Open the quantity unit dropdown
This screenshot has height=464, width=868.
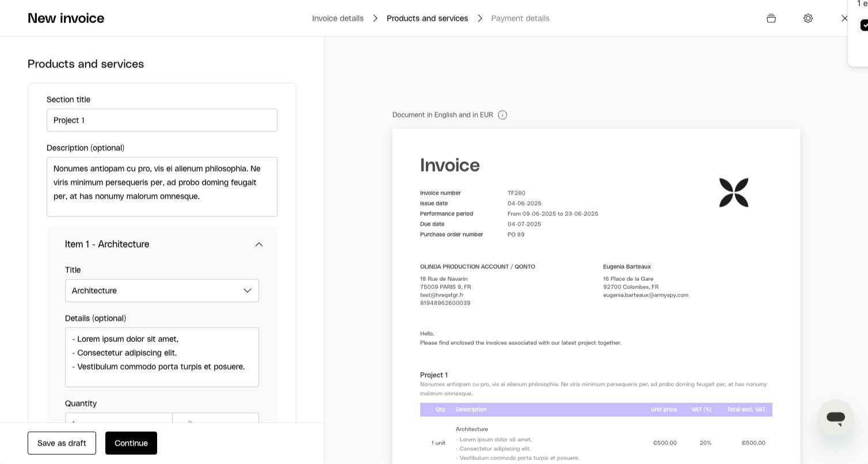216,419
